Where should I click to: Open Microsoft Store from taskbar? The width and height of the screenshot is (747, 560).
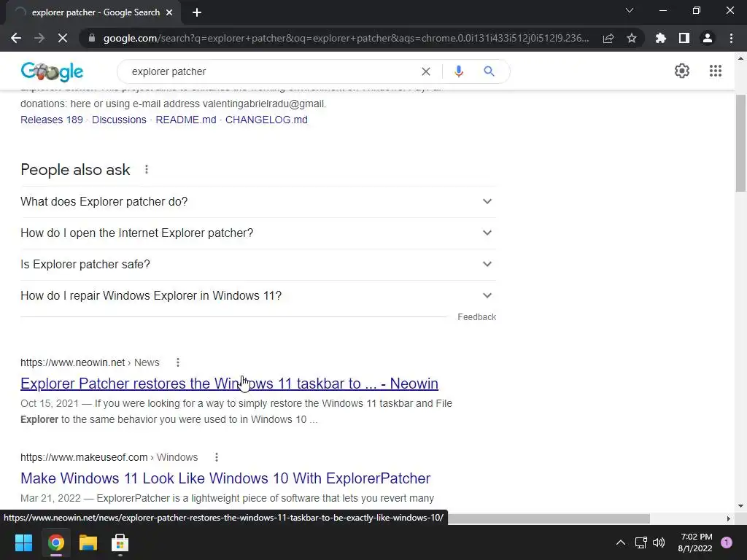click(120, 542)
